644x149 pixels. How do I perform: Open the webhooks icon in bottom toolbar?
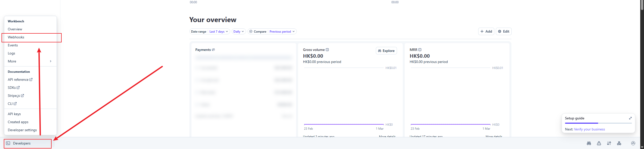[619, 143]
